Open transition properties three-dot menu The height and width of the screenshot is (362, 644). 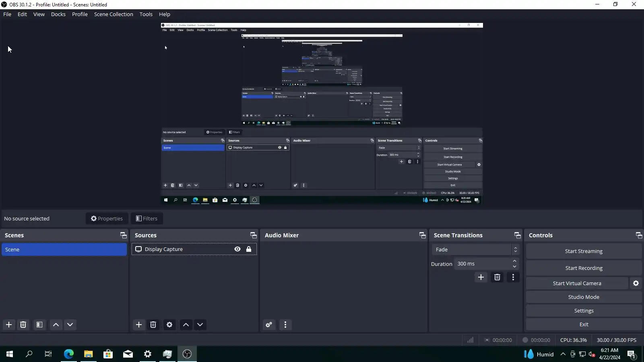click(513, 277)
